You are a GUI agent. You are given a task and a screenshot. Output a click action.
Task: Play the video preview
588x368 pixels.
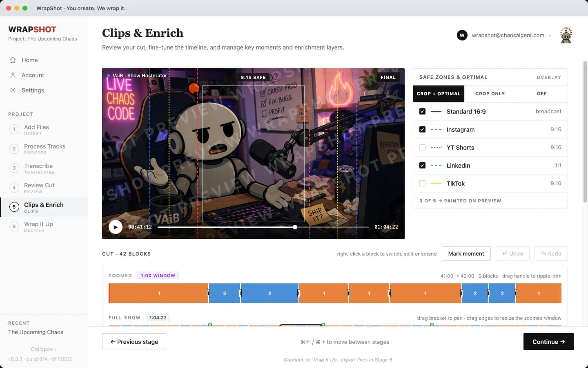pos(116,227)
